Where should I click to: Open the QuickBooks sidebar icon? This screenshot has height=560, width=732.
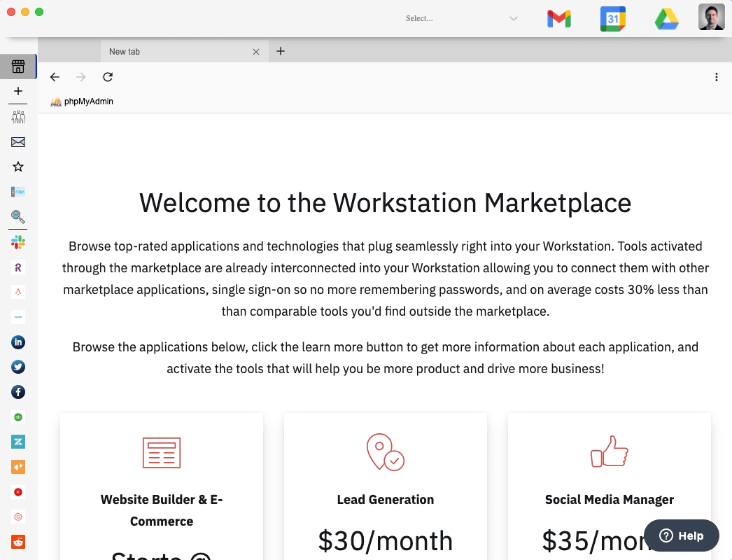(x=18, y=417)
